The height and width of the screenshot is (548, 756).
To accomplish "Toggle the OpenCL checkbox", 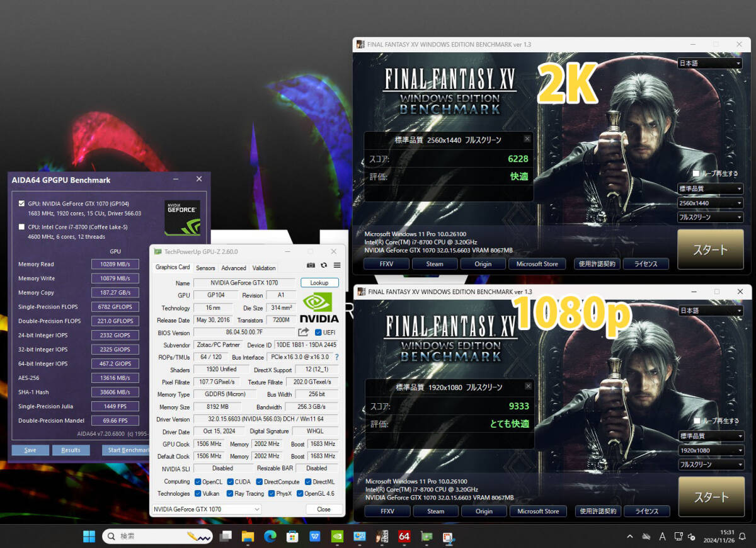I will click(198, 482).
